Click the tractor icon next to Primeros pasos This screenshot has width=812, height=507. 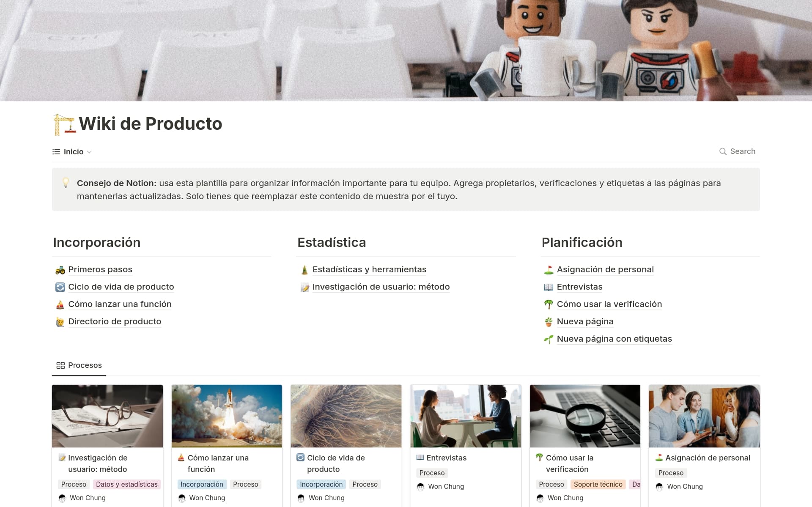(x=60, y=270)
